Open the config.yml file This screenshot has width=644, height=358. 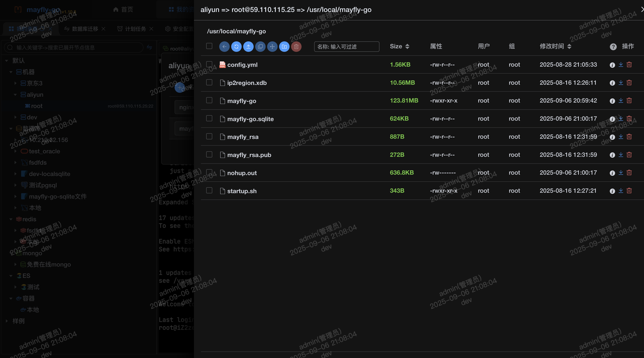[x=242, y=65]
